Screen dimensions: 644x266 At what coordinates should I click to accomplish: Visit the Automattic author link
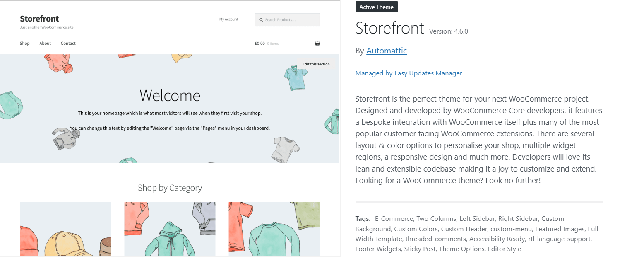387,51
